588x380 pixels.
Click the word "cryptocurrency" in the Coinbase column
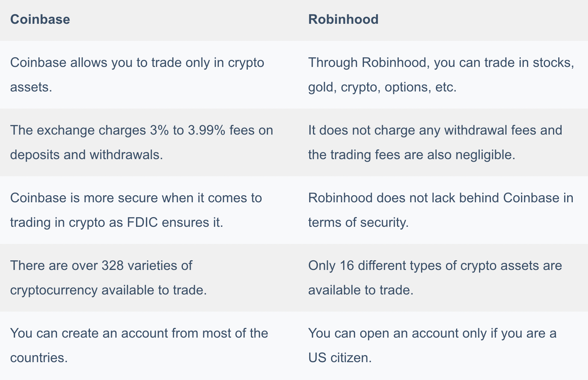click(54, 290)
